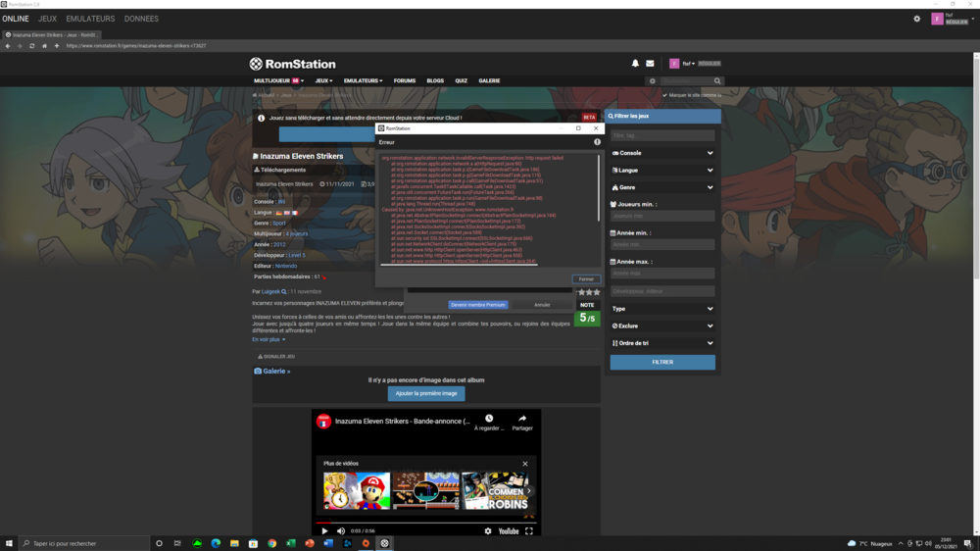Click the Année min input field
The image size is (980, 551).
pyautogui.click(x=662, y=244)
